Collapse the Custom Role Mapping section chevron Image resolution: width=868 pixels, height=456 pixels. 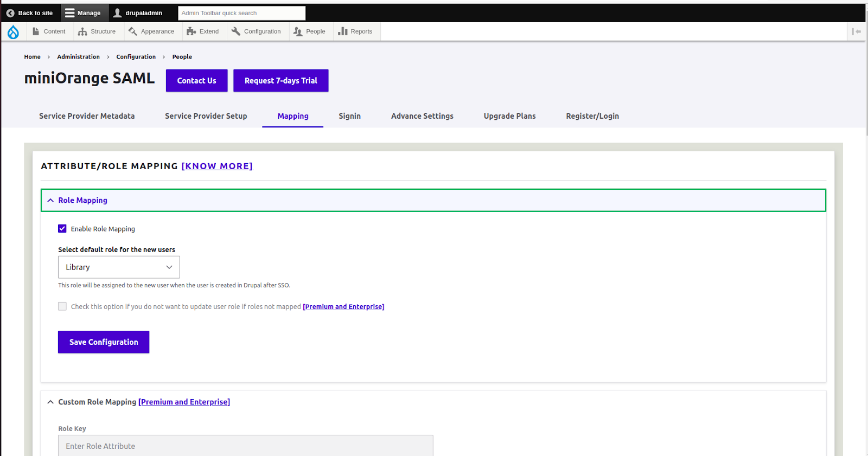point(50,402)
